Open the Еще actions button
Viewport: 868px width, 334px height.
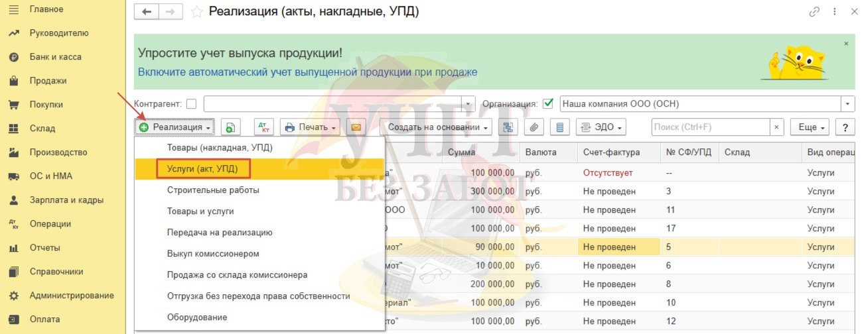[x=812, y=127]
